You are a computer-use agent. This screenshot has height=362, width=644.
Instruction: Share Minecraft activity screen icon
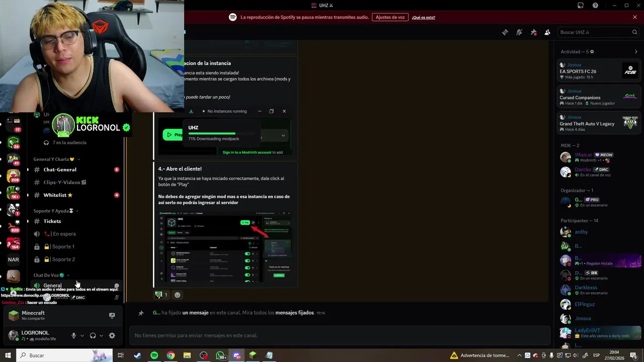pos(112,316)
